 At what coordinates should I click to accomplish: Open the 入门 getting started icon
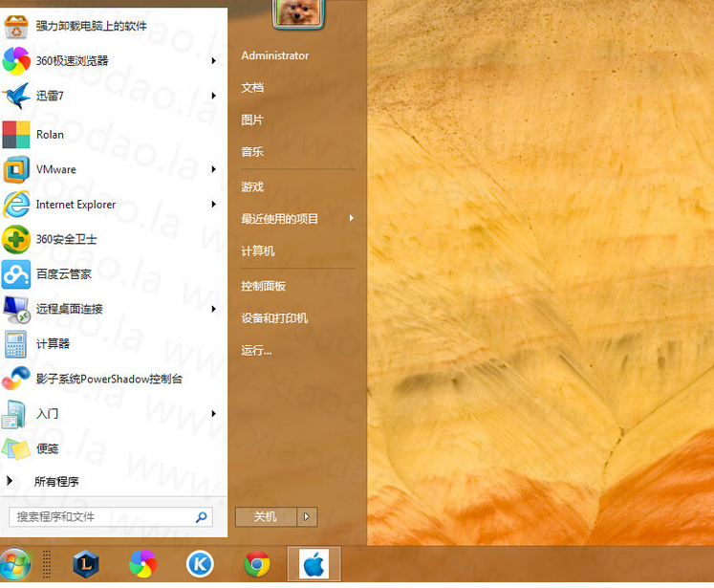point(13,414)
